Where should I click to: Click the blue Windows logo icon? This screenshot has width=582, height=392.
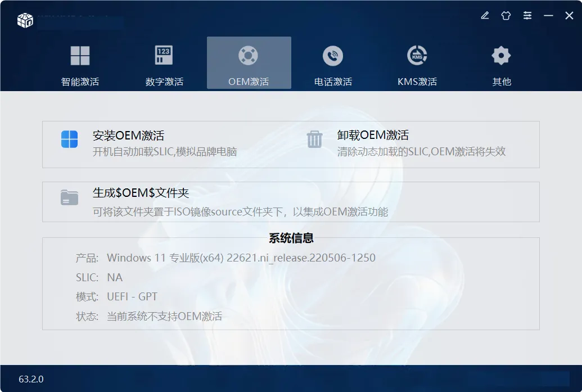[69, 139]
